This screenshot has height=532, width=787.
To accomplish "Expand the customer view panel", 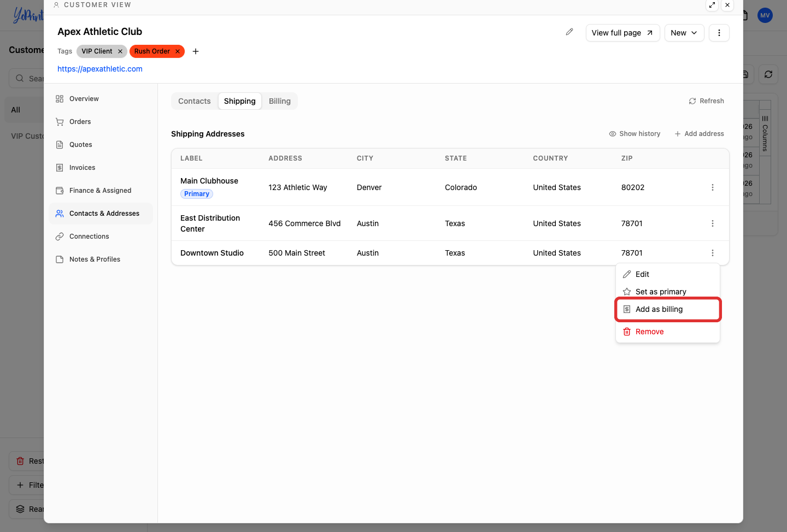I will (712, 5).
